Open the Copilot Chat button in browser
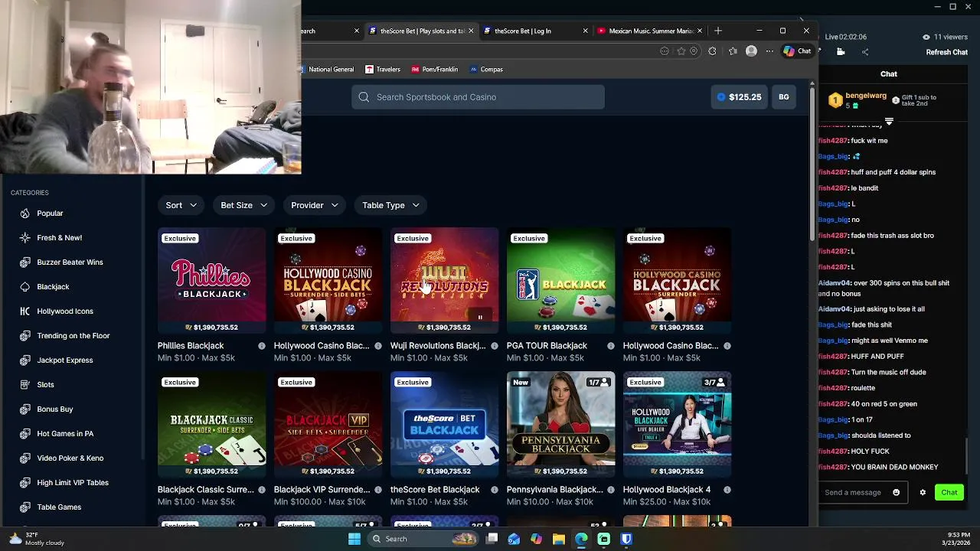The height and width of the screenshot is (551, 980). click(x=797, y=51)
